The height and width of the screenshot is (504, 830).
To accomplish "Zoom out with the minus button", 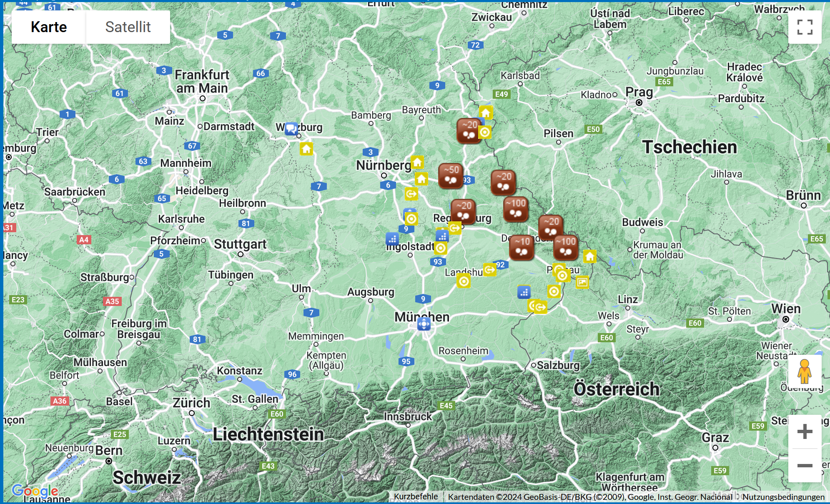I will click(805, 465).
